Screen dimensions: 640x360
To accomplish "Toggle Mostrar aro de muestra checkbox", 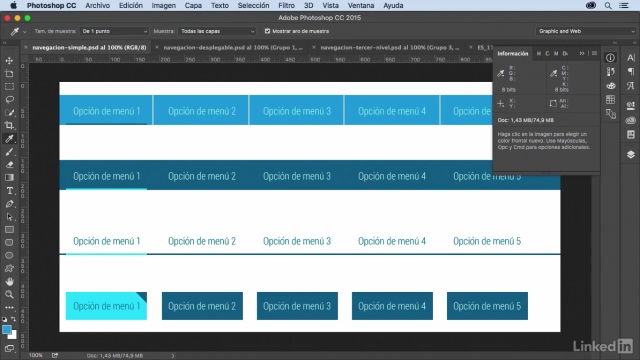I will (267, 31).
